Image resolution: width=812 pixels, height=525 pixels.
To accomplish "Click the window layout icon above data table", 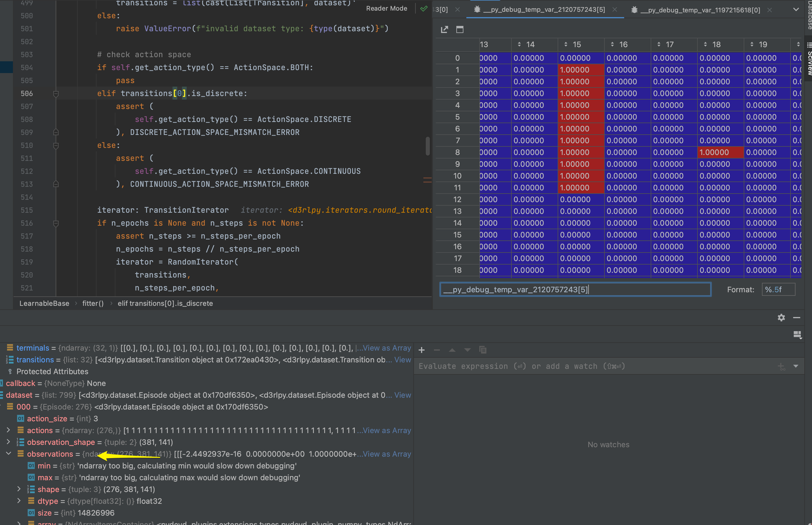I will tap(460, 30).
